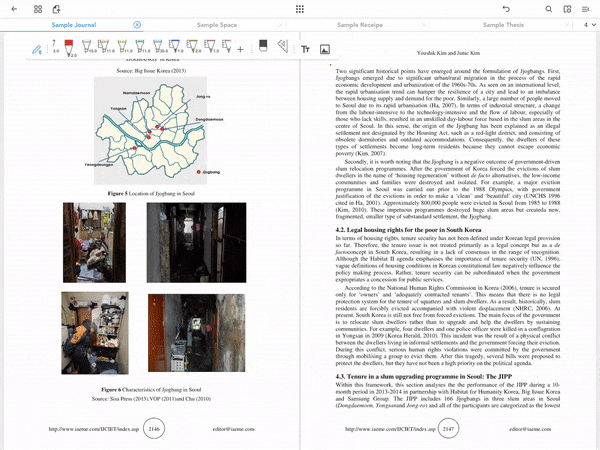Open the search magnifier
Image resolution: width=600 pixels, height=450 pixels.
point(549,9)
